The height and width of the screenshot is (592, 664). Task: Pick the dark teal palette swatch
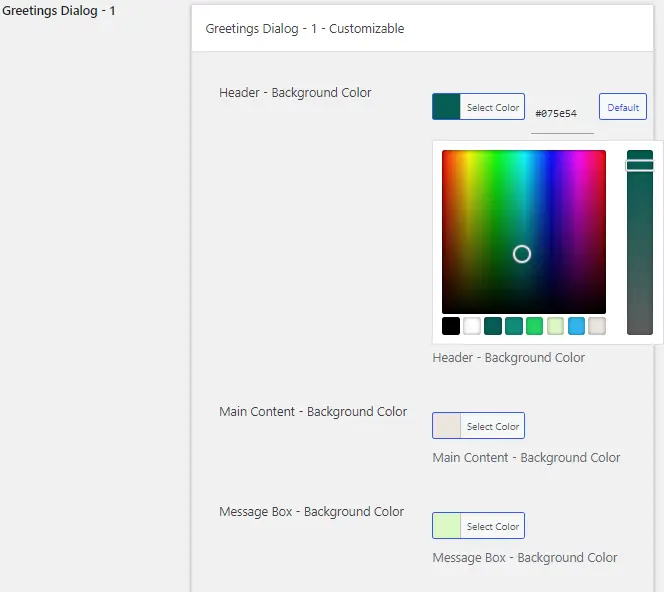[492, 326]
